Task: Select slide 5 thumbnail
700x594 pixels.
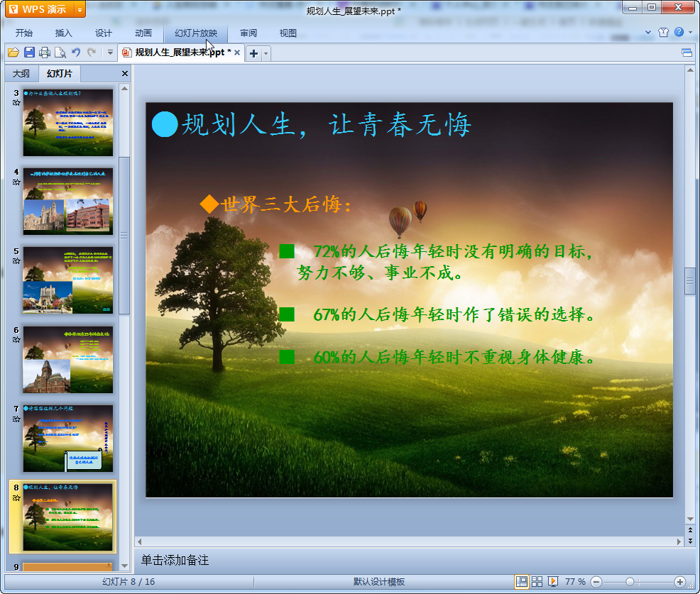Action: [x=68, y=280]
